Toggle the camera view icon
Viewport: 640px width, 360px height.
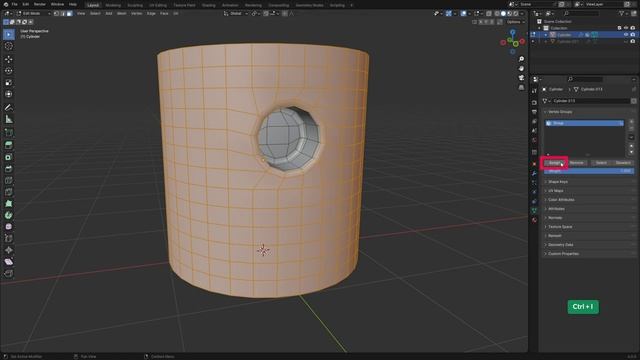(521, 78)
